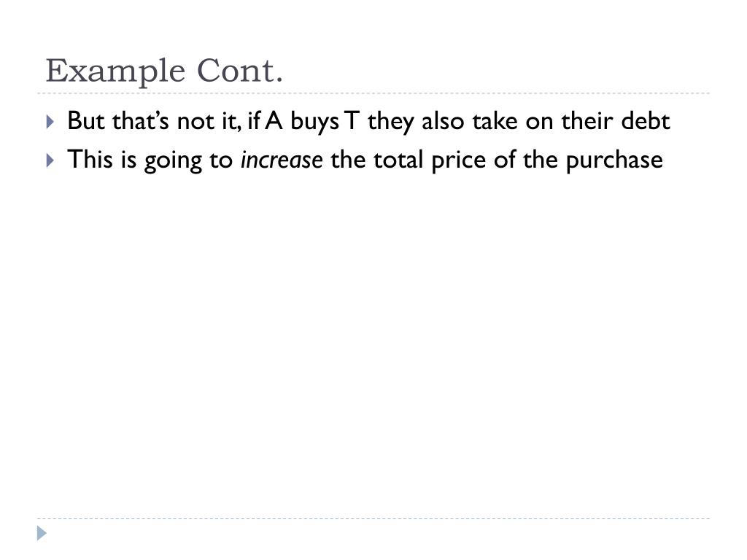Image resolution: width=747 pixels, height=560 pixels.
Task: Click the second bullet arrow beside "This is"
Action: tap(50, 160)
